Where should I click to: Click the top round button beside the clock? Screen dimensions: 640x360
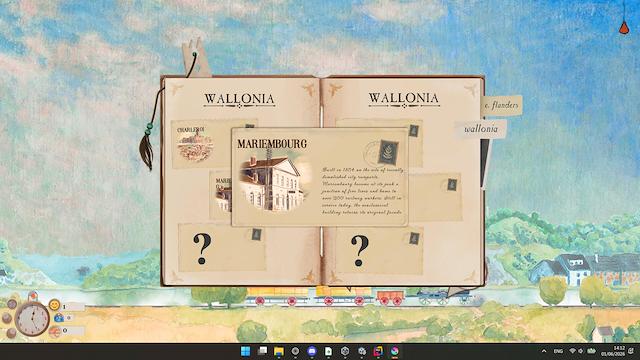(x=12, y=304)
